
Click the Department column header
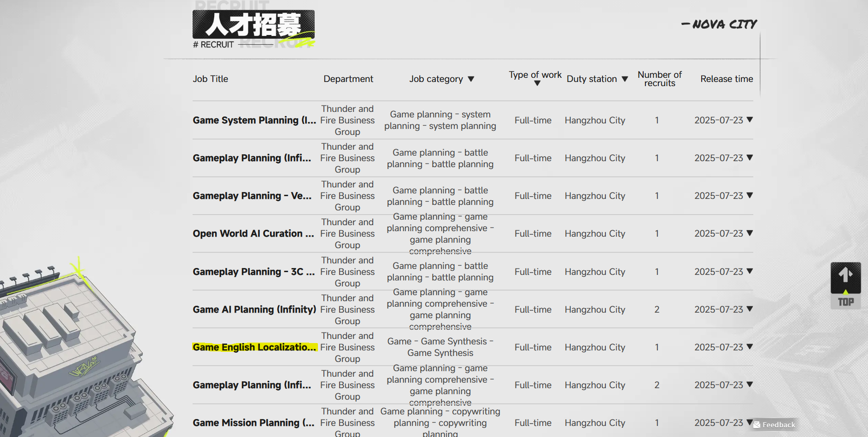[348, 79]
